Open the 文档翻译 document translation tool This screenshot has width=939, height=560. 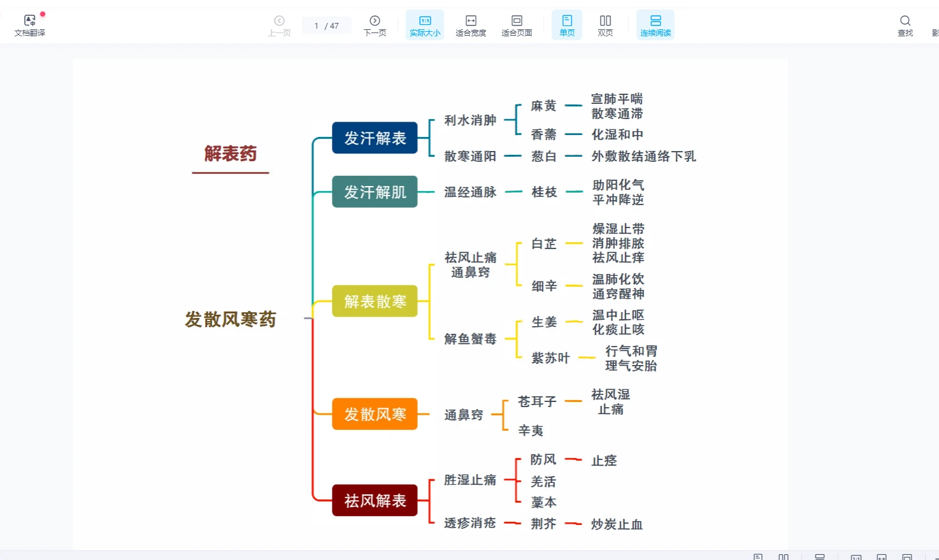[x=30, y=25]
